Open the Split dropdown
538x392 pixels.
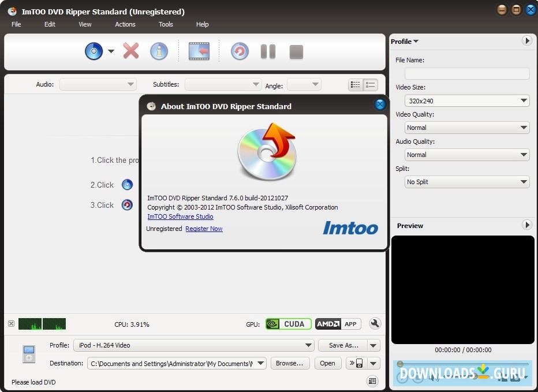(467, 182)
